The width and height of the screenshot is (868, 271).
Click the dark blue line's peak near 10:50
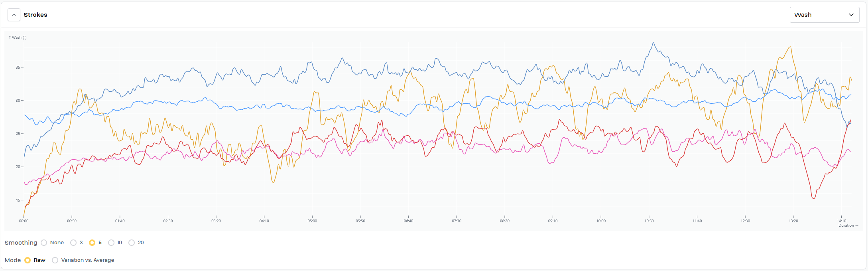[x=653, y=43]
